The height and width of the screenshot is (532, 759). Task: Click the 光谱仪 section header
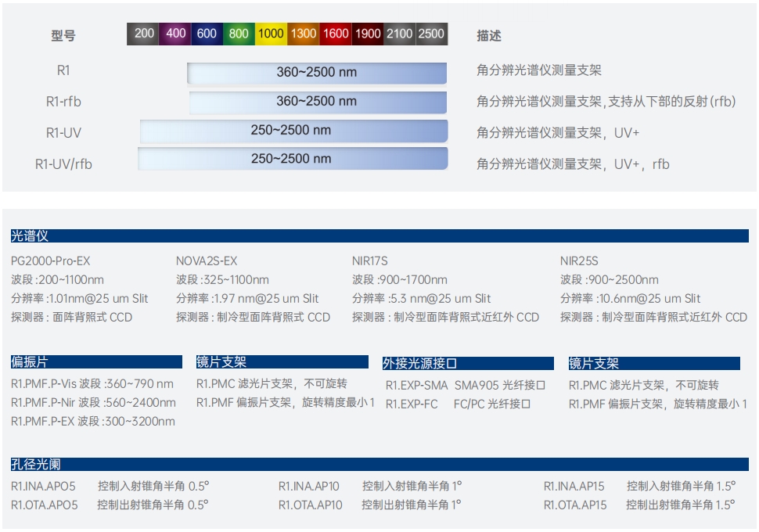379,235
